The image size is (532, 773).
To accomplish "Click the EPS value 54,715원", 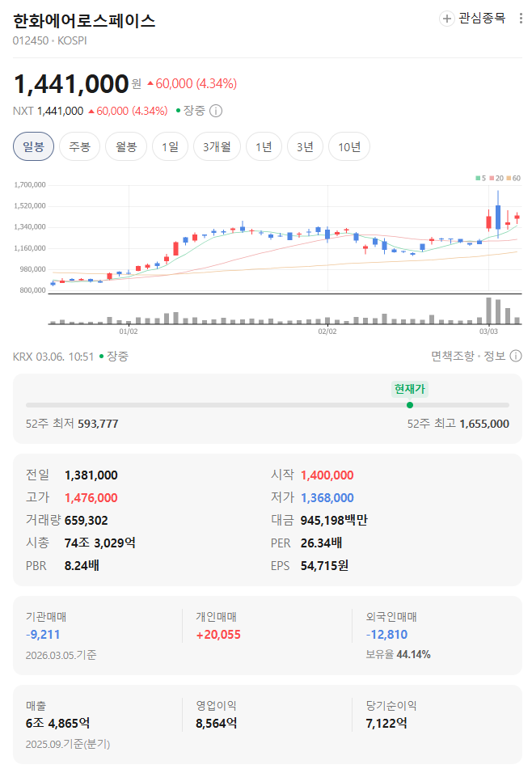I will 324,565.
